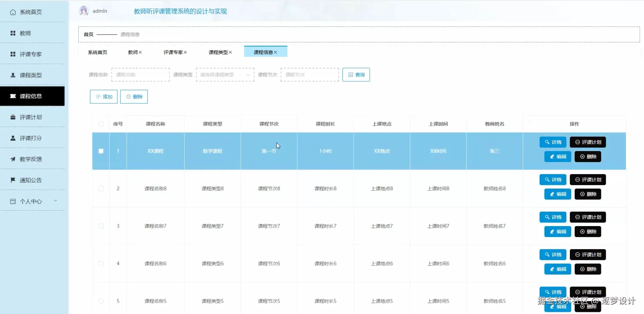Click the 查询 search button
The width and height of the screenshot is (644, 314).
tap(356, 75)
